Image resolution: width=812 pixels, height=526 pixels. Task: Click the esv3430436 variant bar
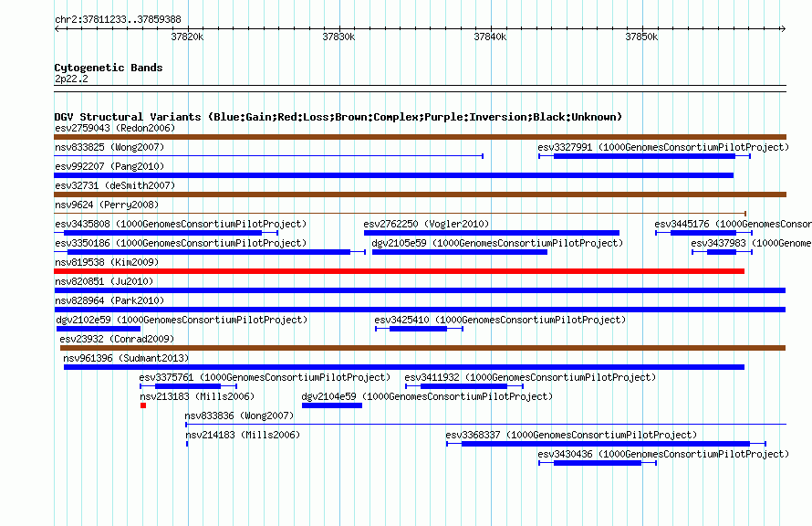click(598, 463)
